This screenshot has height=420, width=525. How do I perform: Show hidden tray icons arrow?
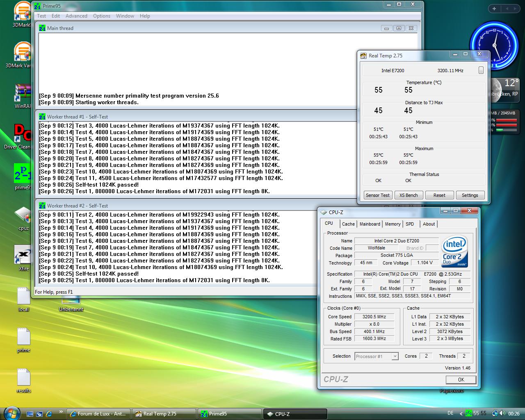[461, 414]
